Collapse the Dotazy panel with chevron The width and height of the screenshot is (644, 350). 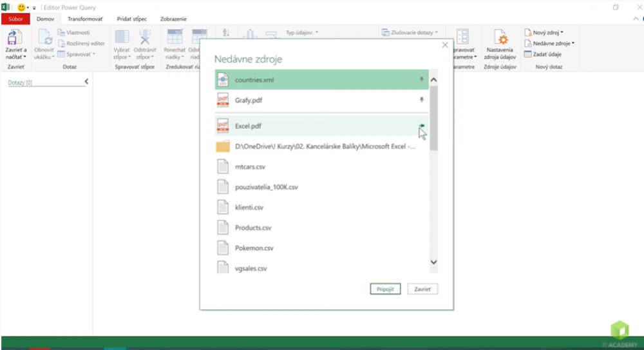pos(86,82)
